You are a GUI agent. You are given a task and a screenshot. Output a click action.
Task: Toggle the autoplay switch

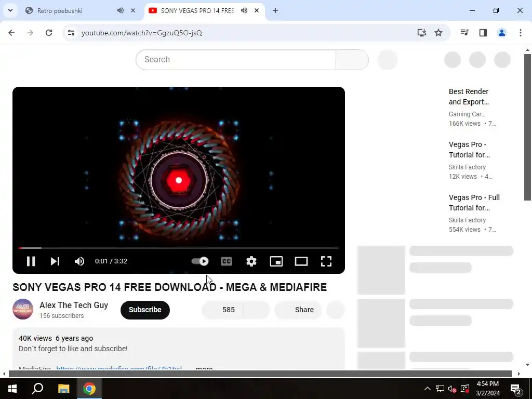[x=200, y=261]
